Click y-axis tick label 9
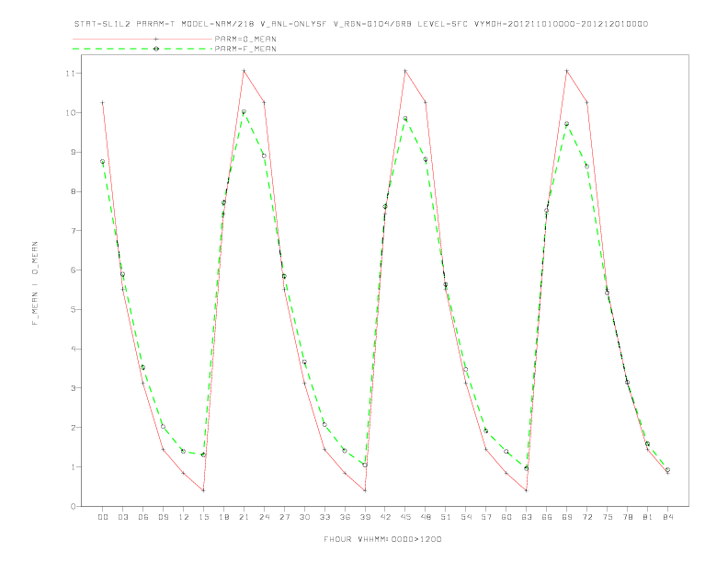Image resolution: width=728 pixels, height=563 pixels. point(74,152)
